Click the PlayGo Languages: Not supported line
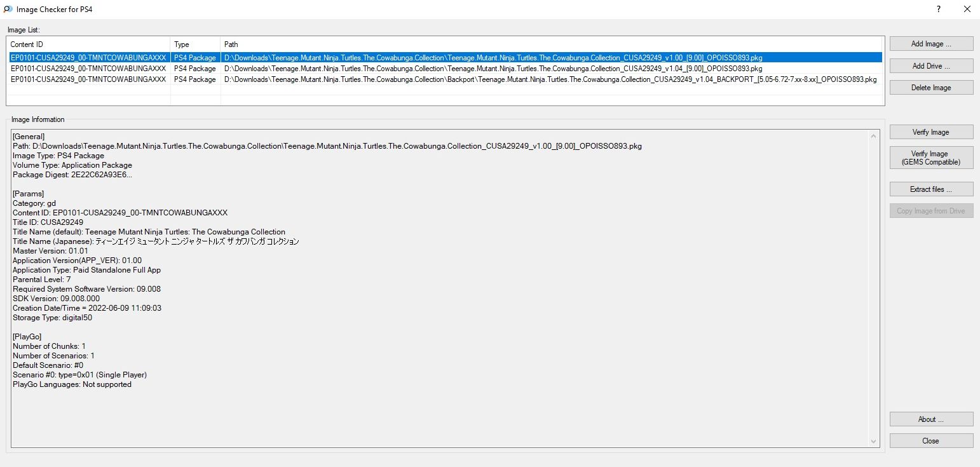 (72, 384)
